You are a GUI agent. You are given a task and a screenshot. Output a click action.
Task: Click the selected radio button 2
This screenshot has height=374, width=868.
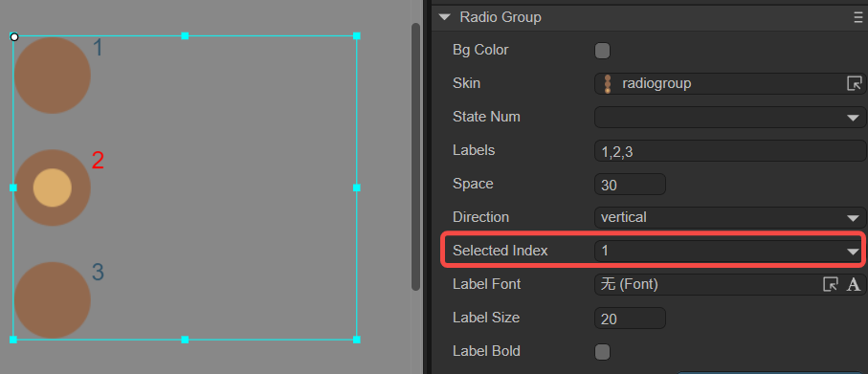point(52,187)
